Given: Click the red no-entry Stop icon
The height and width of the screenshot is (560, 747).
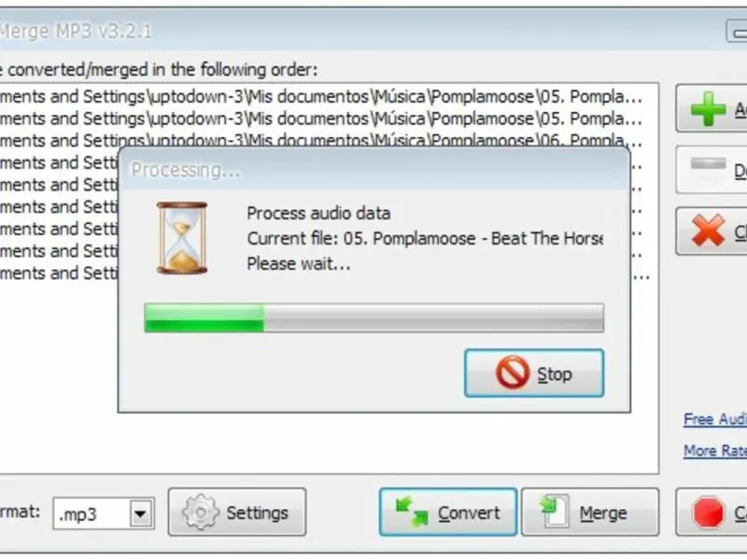Looking at the screenshot, I should tap(513, 372).
